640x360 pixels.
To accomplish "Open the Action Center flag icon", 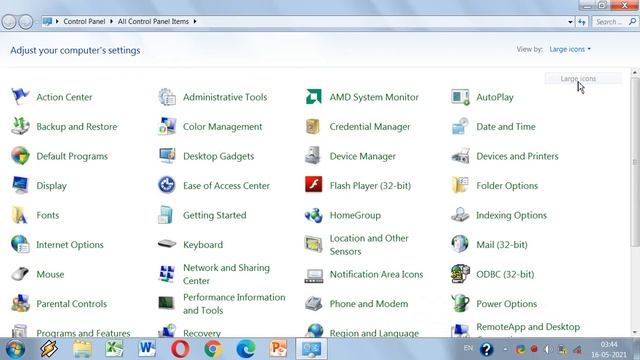I will click(20, 97).
